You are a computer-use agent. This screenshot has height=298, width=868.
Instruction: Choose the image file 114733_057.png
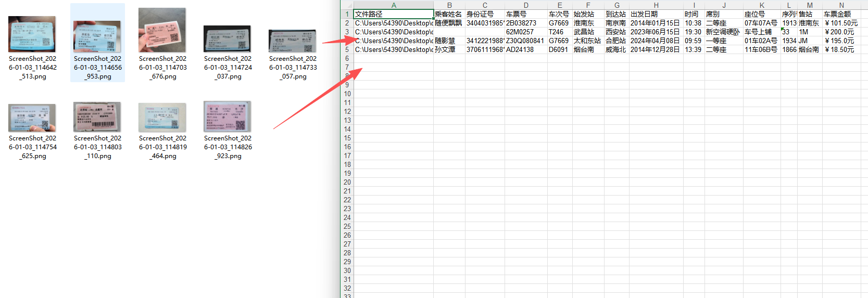[x=293, y=41]
